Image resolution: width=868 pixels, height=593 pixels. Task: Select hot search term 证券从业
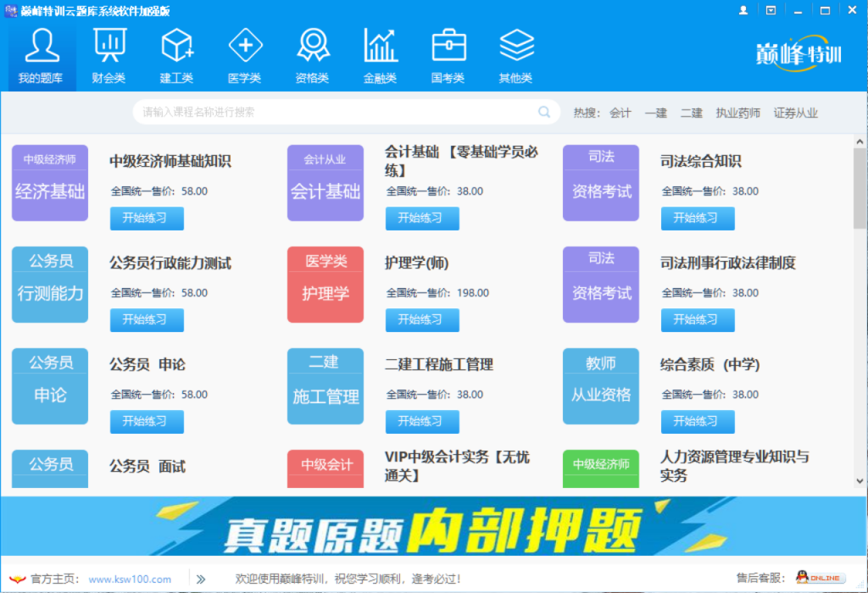795,113
